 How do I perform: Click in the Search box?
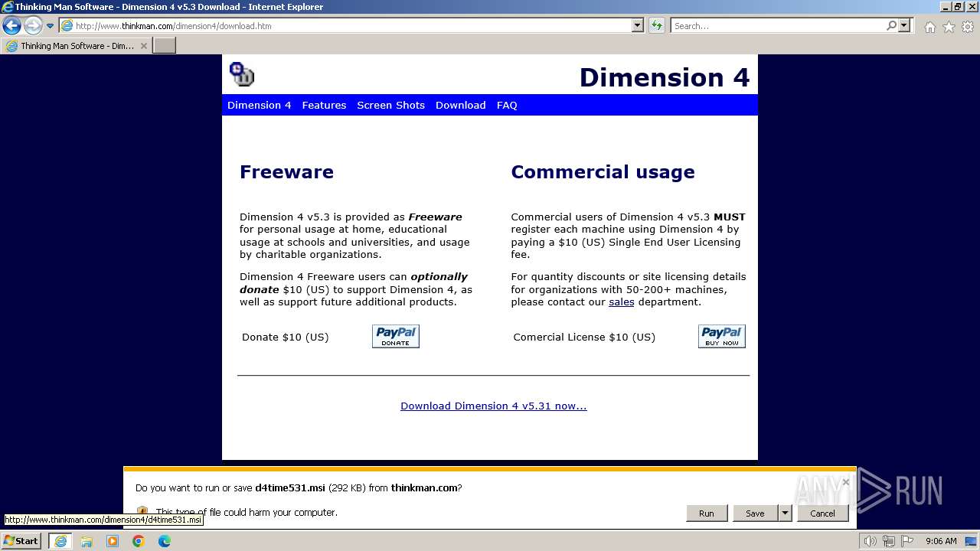(x=777, y=25)
